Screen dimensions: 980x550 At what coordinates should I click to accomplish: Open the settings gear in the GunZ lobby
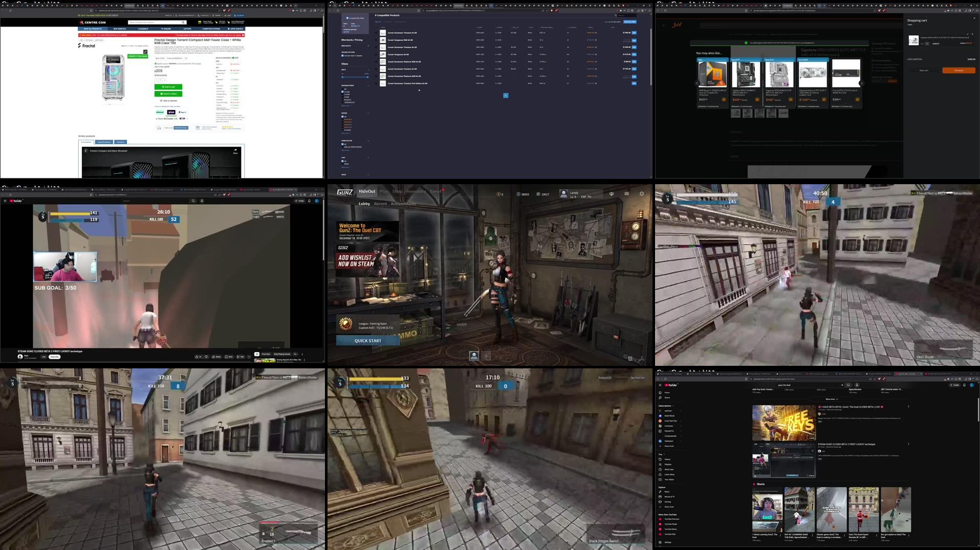pos(641,193)
